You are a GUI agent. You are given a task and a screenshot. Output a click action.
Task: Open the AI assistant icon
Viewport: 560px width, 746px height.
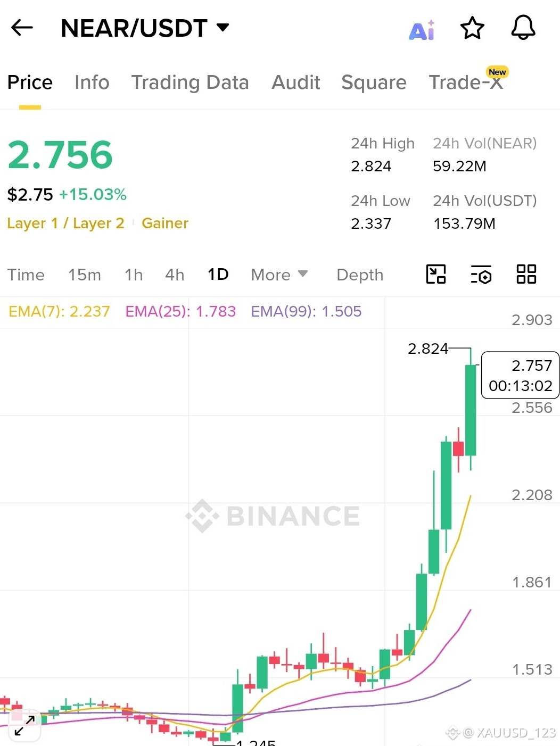coord(422,30)
